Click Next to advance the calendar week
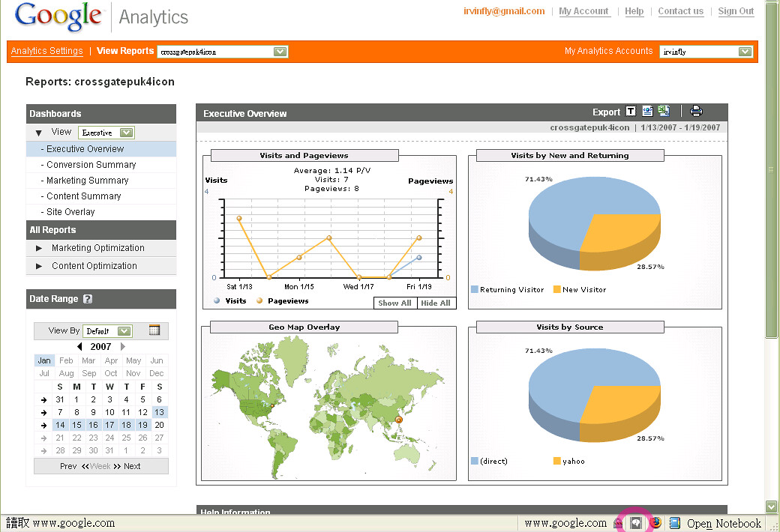The image size is (780, 532). pos(132,465)
